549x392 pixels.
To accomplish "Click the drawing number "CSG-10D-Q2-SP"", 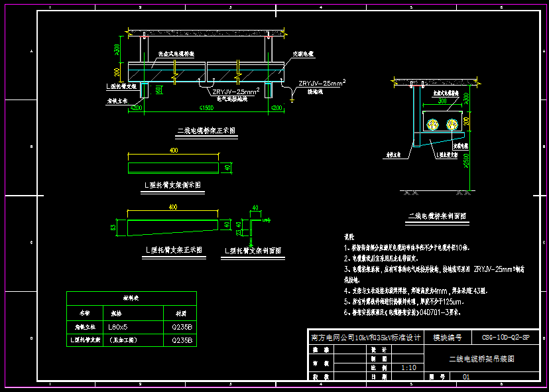I will tap(505, 338).
